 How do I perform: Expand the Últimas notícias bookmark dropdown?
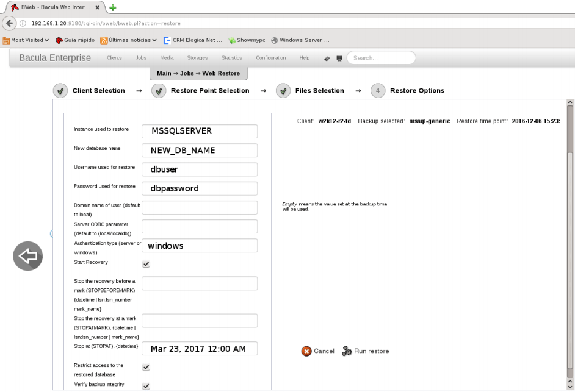click(128, 40)
